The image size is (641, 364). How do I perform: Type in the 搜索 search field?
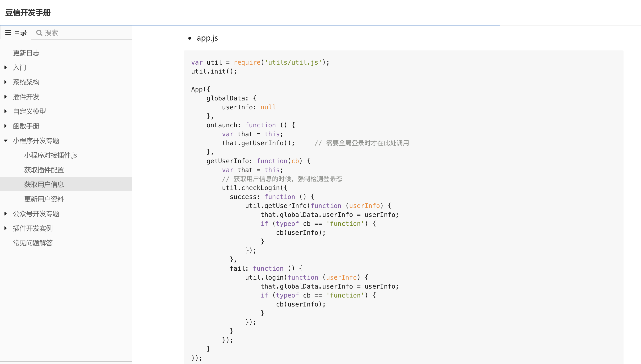point(85,33)
